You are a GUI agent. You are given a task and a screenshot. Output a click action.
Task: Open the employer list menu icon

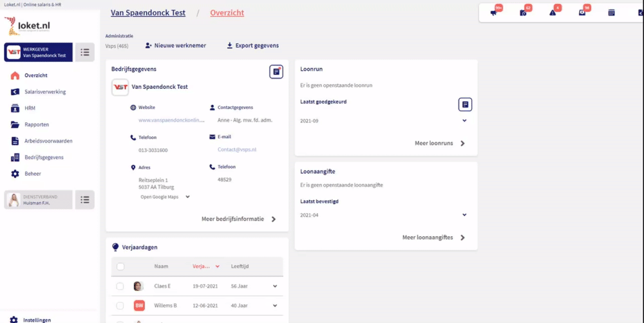coord(84,52)
